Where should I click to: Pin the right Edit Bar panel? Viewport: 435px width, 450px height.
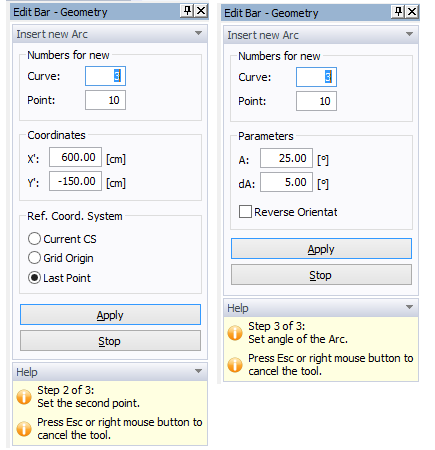[399, 12]
